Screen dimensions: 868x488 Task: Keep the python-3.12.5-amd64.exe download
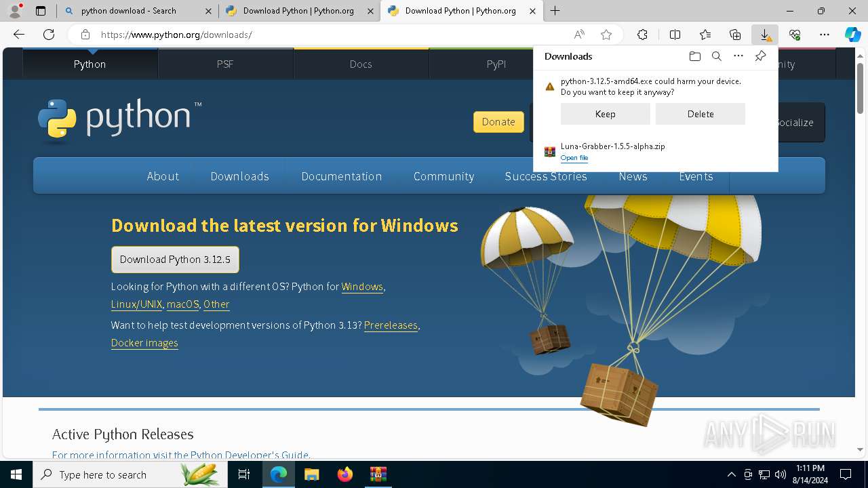(x=605, y=114)
